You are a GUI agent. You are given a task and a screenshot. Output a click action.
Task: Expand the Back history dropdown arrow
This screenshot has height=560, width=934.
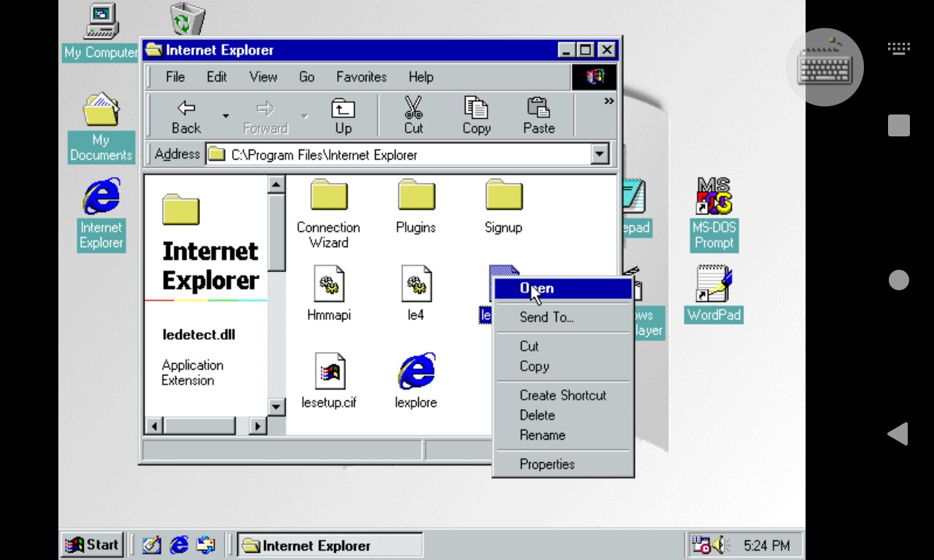tap(225, 117)
